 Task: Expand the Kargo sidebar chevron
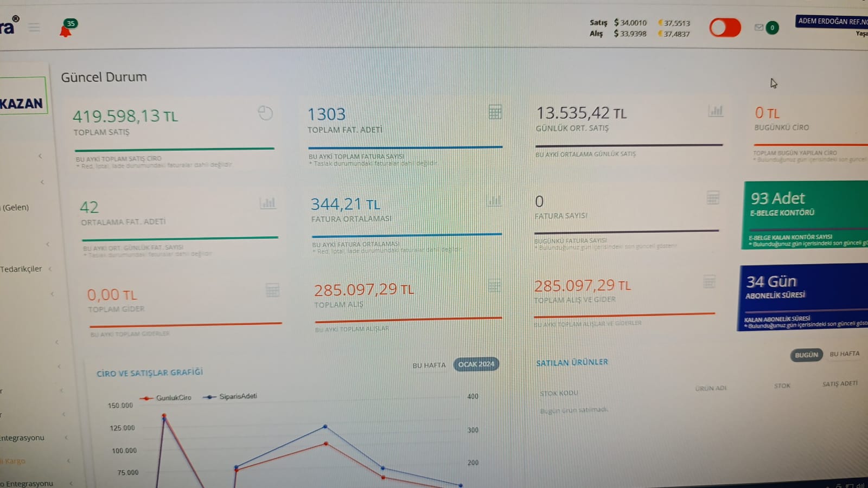tap(69, 461)
